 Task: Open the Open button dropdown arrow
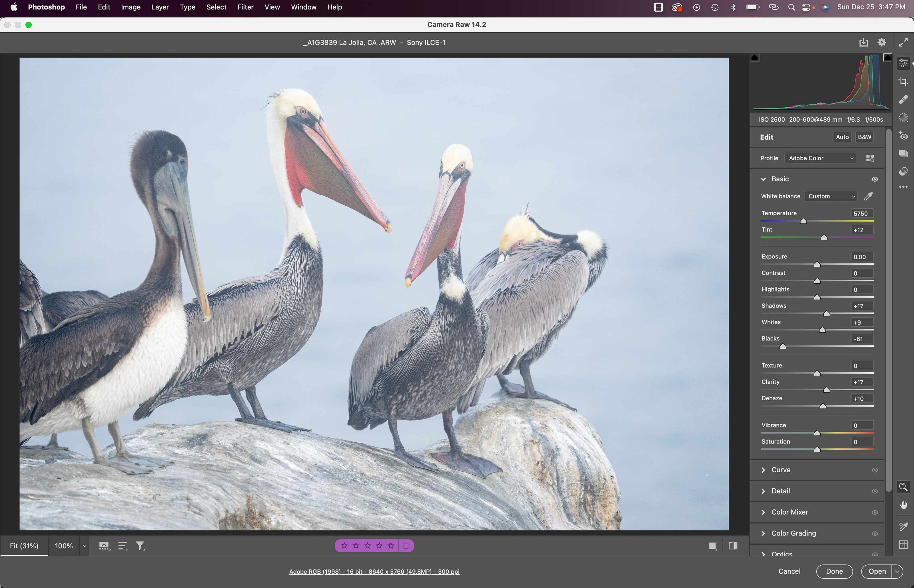[x=897, y=572]
